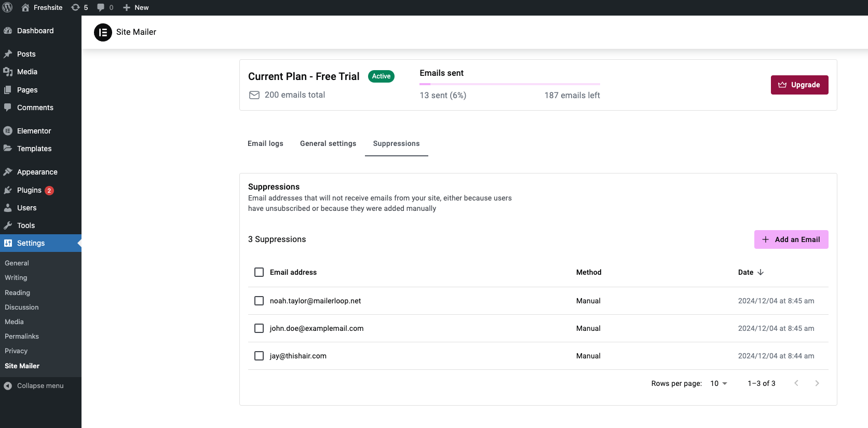Click the Upgrade button
Viewport: 868px width, 428px height.
coord(799,85)
